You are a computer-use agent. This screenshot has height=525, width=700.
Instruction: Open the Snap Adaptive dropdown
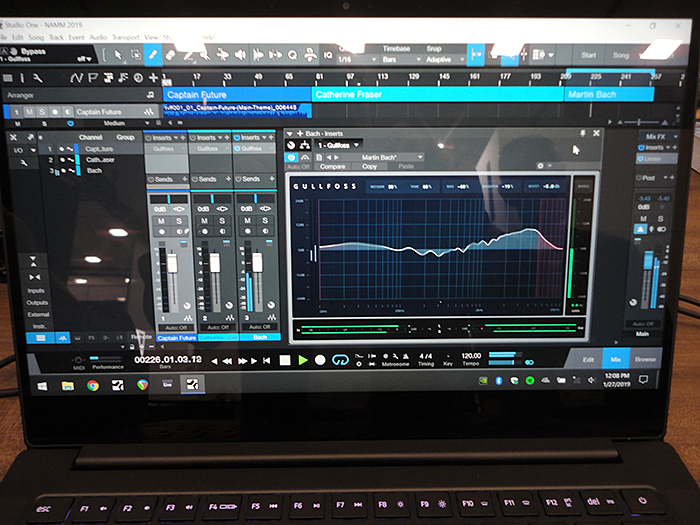444,59
